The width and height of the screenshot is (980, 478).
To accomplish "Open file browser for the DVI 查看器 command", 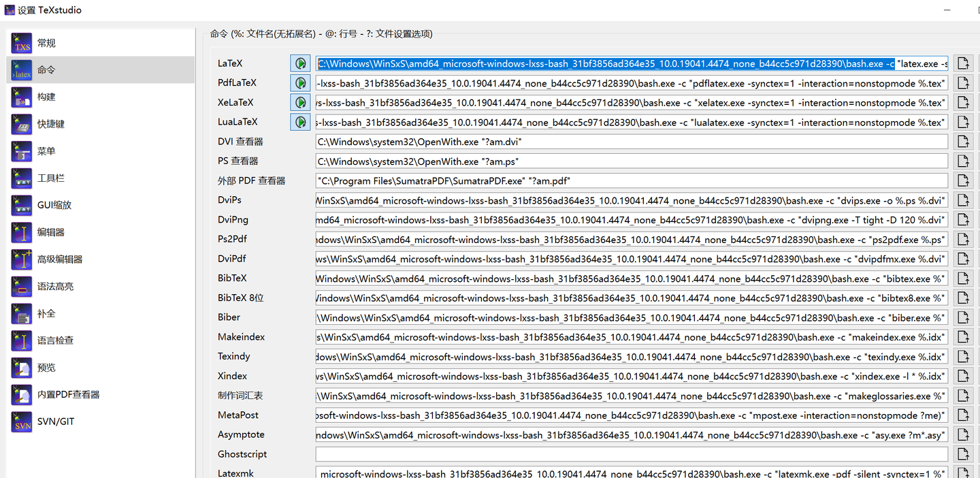I will point(962,141).
